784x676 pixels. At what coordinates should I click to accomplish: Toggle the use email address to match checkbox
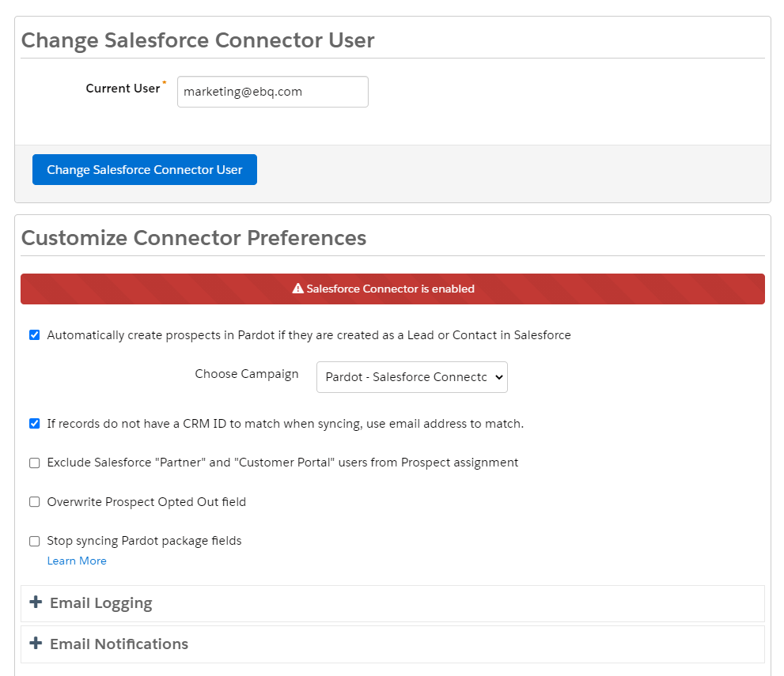35,424
